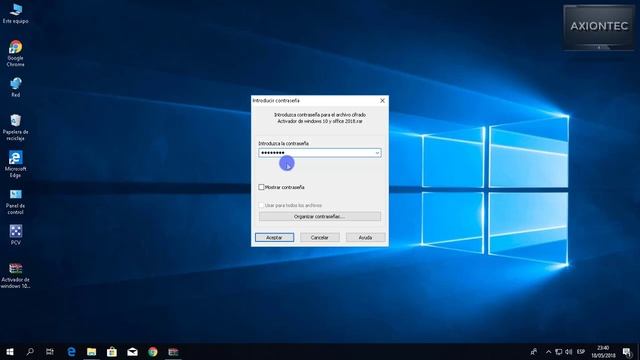Image resolution: width=640 pixels, height=360 pixels.
Task: Open Mail app from the taskbar
Action: click(132, 351)
